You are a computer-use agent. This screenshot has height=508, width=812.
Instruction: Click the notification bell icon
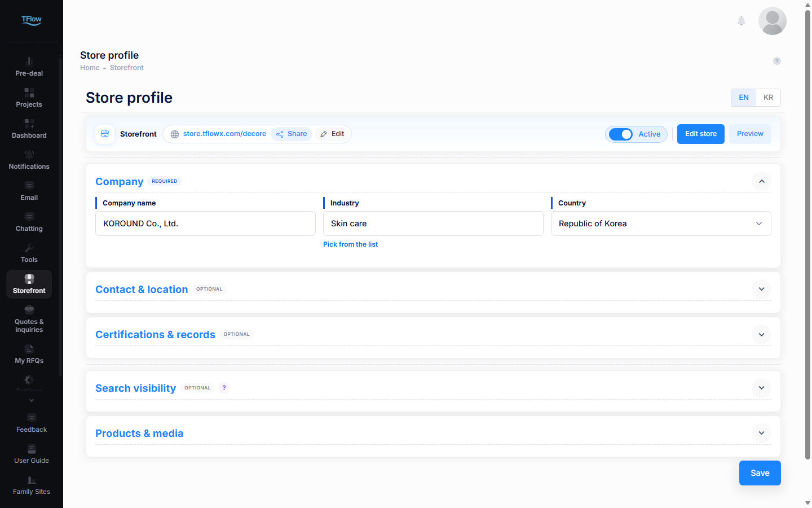(x=742, y=21)
